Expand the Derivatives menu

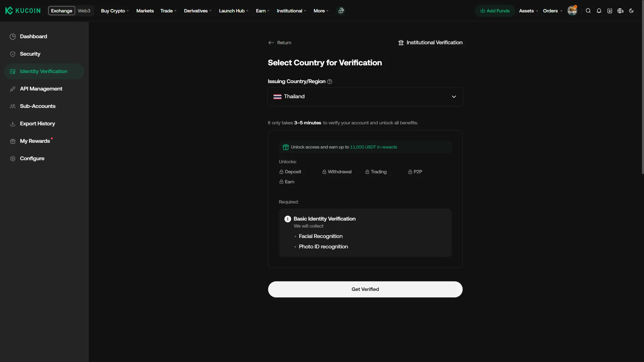198,11
